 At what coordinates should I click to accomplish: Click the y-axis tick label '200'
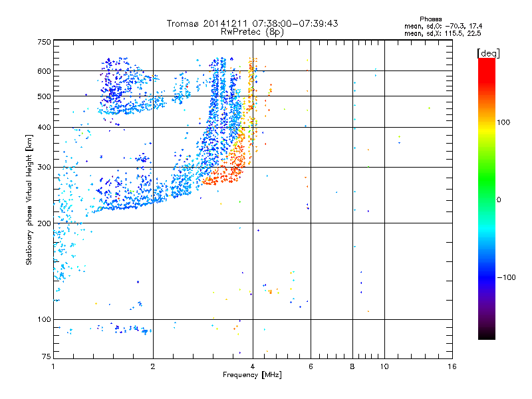tap(44, 223)
